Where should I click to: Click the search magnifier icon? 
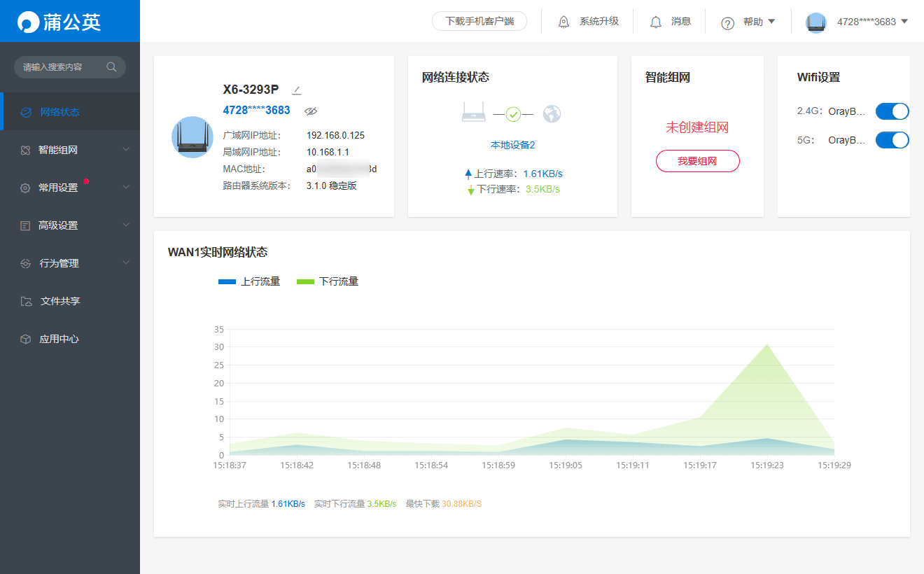[x=111, y=66]
